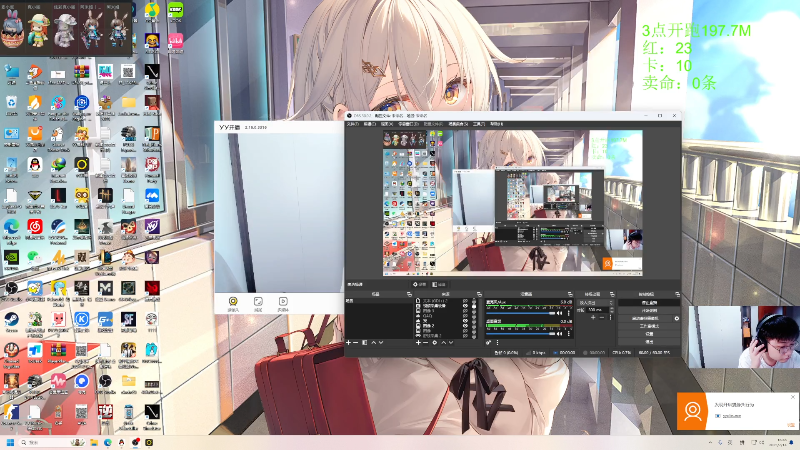This screenshot has width=800, height=450.
Task: Toggle visibility eye of second source row
Action: click(x=466, y=306)
